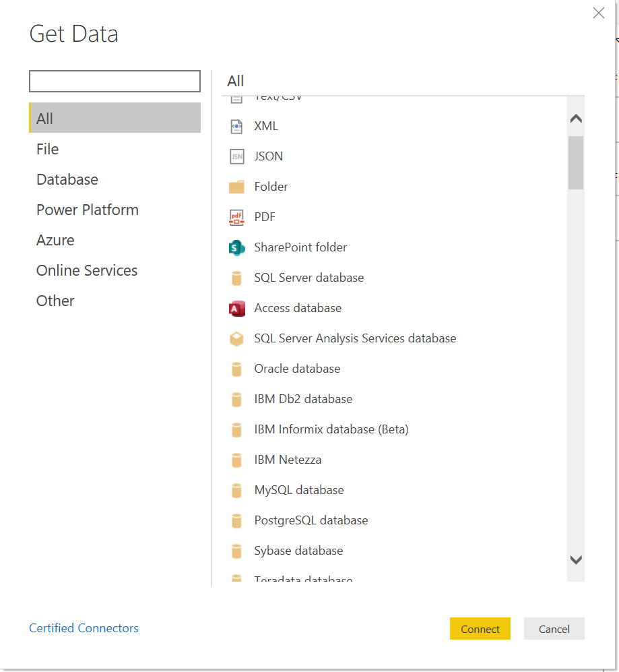Click the Sybase database cylinder icon

coord(236,551)
